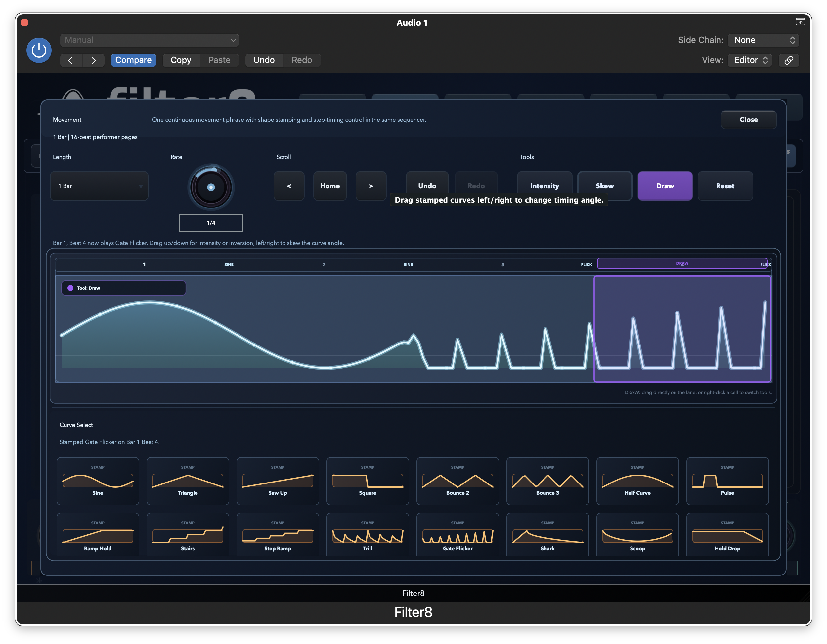This screenshot has width=827, height=644.
Task: Open the Manual preset dropdown
Action: [149, 40]
